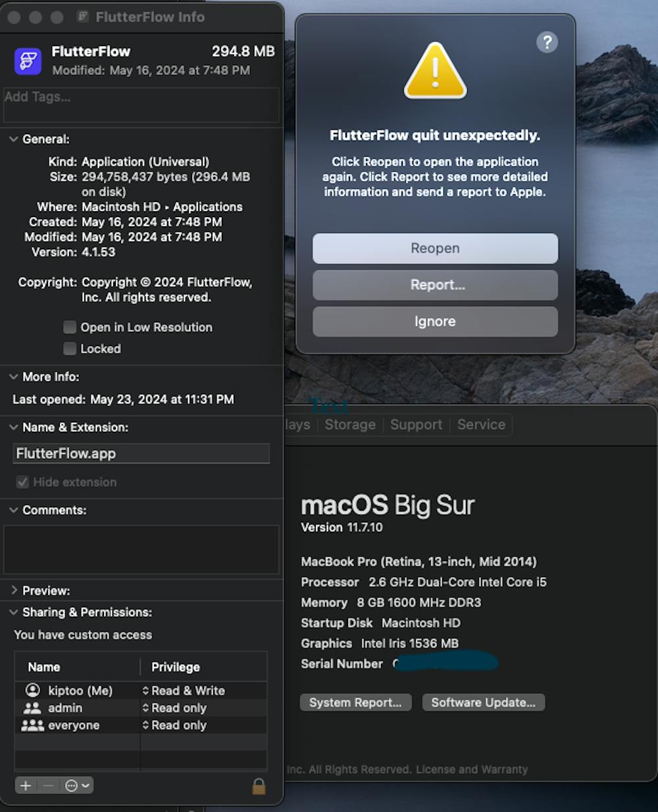This screenshot has width=658, height=812.
Task: Click the 294.8 MB size in header
Action: tap(243, 51)
